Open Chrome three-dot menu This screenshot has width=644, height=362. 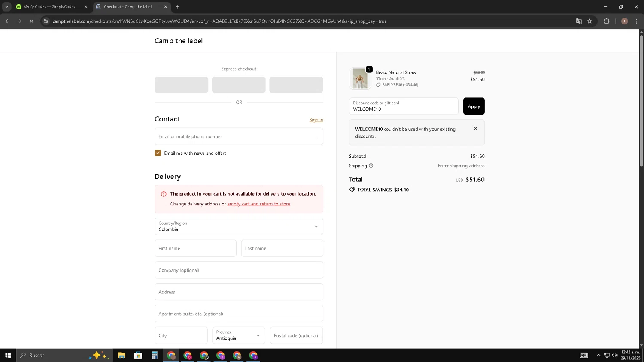click(x=637, y=21)
